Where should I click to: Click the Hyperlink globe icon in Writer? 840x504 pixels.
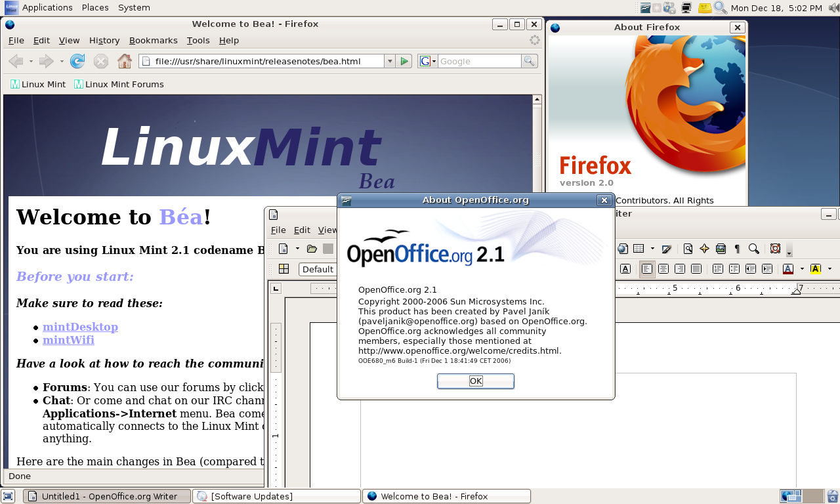(x=622, y=249)
